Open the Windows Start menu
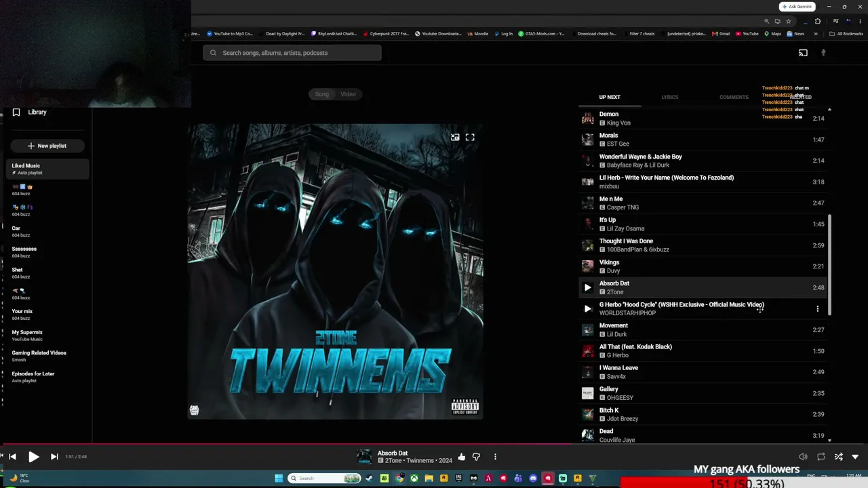This screenshot has width=868, height=488. click(x=279, y=479)
